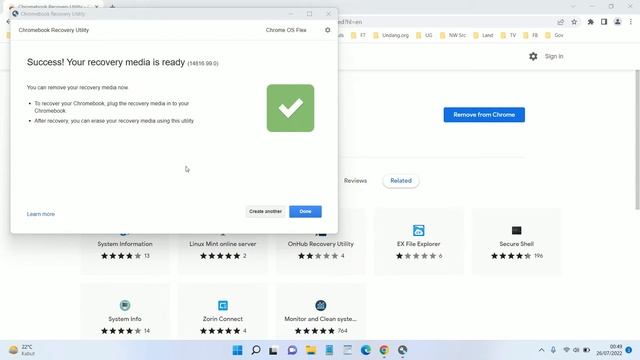
Task: Click the System Info extension icon
Action: (125, 305)
